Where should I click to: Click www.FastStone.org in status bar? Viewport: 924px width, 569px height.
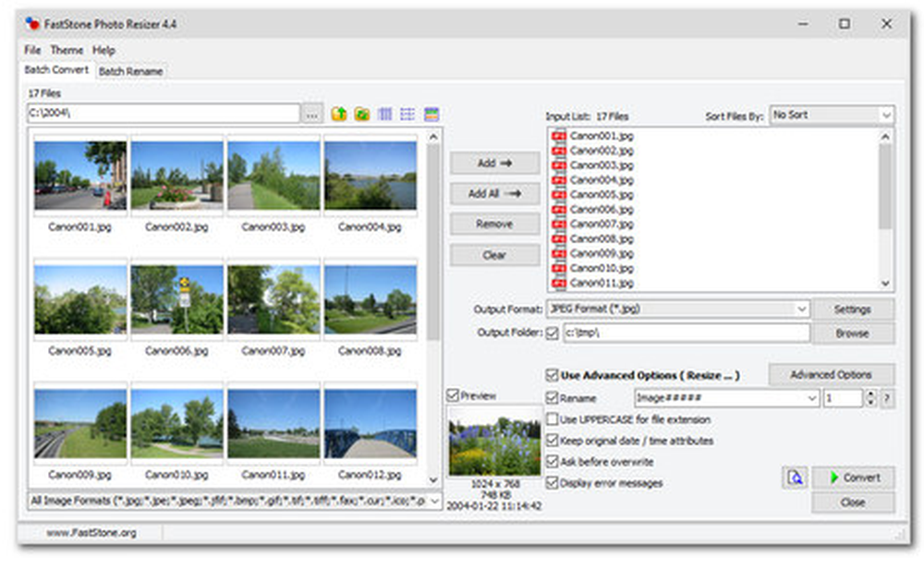[91, 532]
